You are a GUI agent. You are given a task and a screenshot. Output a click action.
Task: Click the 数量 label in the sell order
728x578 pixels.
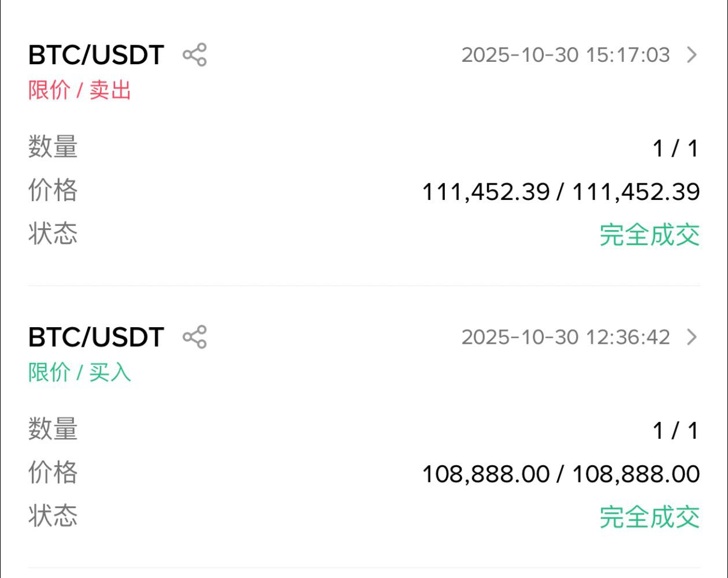[x=53, y=147]
